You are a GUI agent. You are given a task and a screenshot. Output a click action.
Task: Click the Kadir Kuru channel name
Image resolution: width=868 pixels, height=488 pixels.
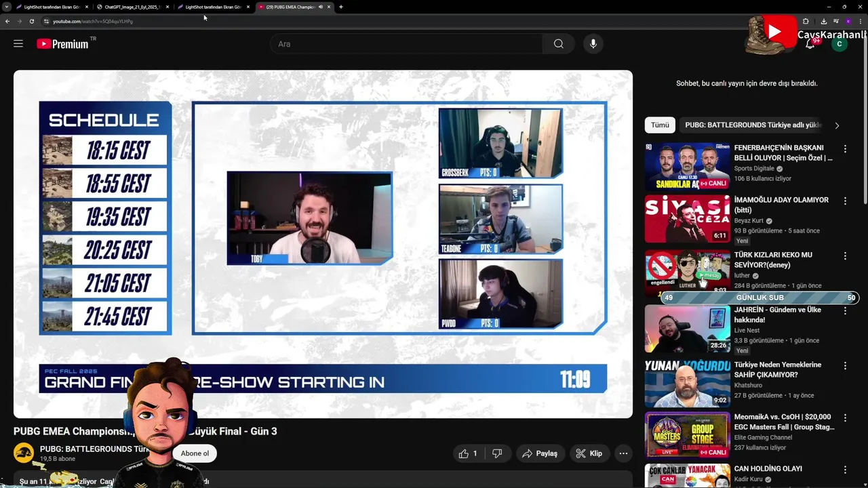pyautogui.click(x=749, y=479)
